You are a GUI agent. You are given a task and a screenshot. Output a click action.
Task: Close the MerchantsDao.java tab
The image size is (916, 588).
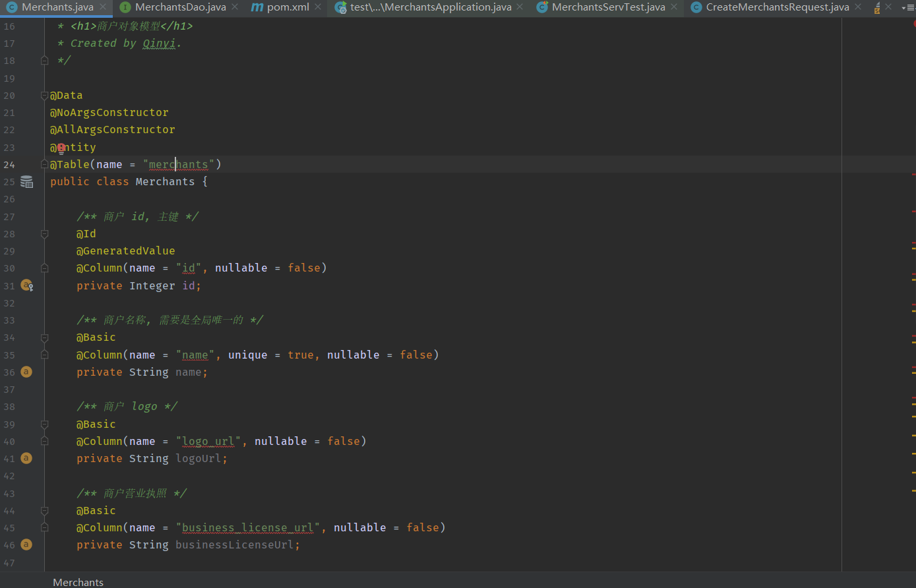click(x=235, y=7)
